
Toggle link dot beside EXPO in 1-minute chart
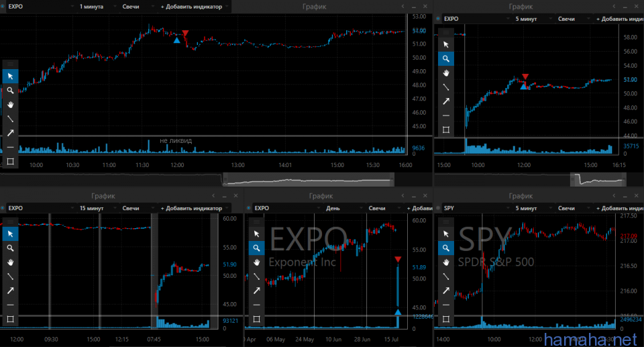tap(3, 7)
